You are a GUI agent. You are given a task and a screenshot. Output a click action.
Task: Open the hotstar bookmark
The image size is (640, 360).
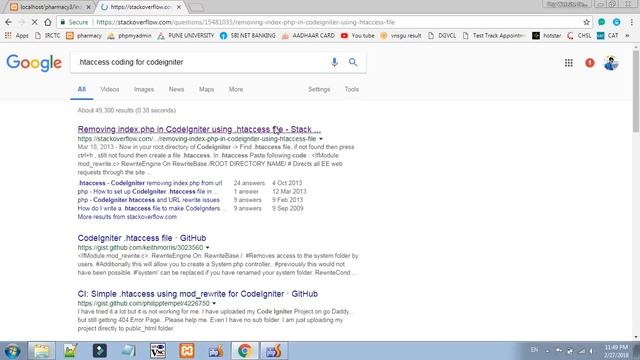coord(547,36)
